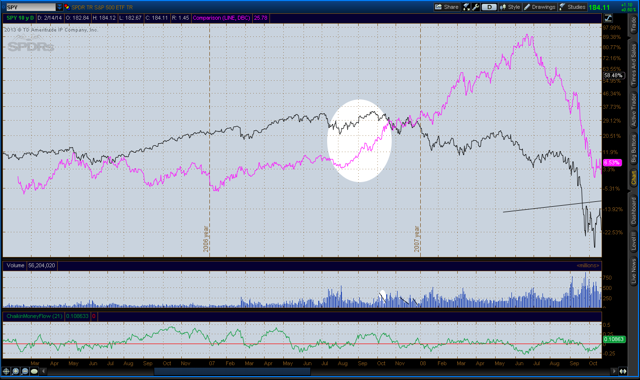Click the crosshair pan icon at bottom left
The width and height of the screenshot is (640, 380).
[6, 371]
